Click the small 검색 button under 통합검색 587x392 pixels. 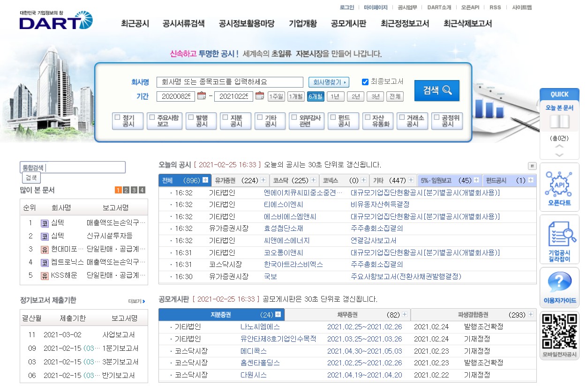coord(31,178)
